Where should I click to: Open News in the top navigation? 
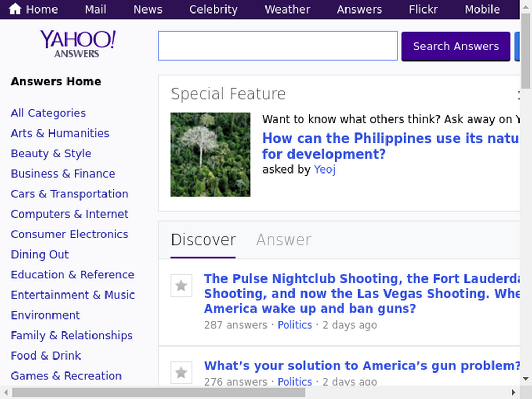(148, 9)
